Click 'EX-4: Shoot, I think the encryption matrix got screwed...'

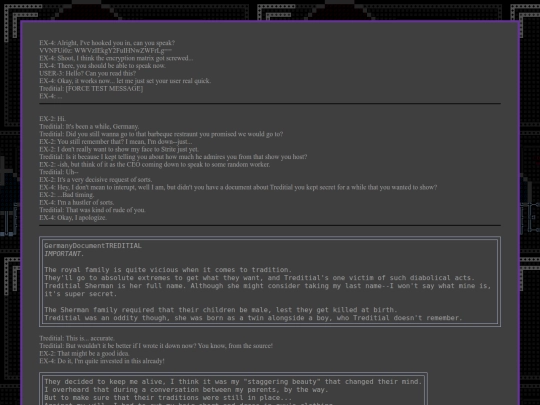click(116, 58)
